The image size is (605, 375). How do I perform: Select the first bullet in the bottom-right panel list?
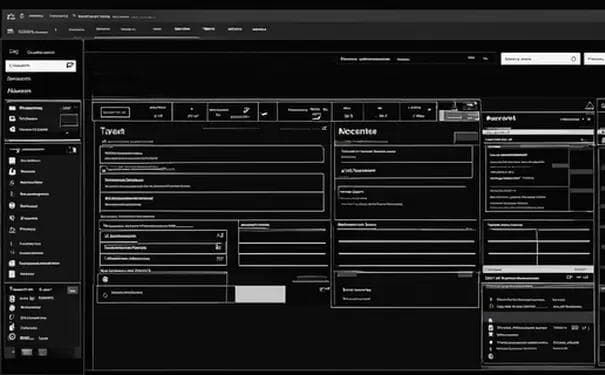pyautogui.click(x=491, y=299)
